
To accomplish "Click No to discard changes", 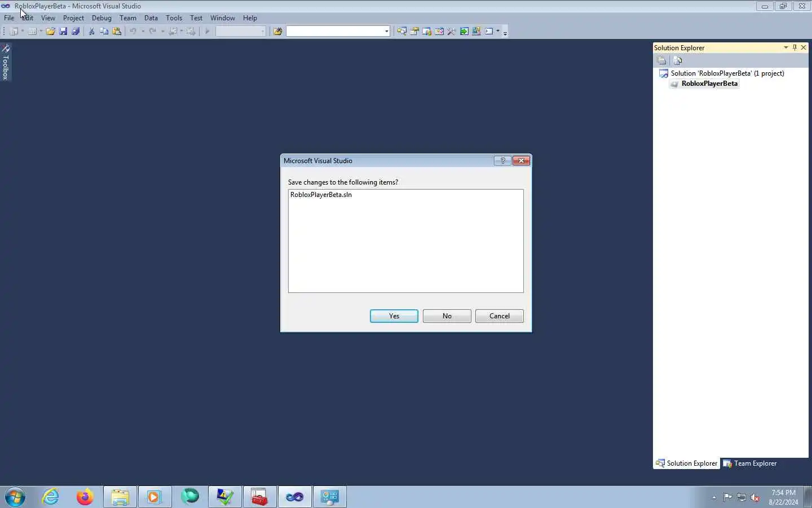I will tap(447, 316).
